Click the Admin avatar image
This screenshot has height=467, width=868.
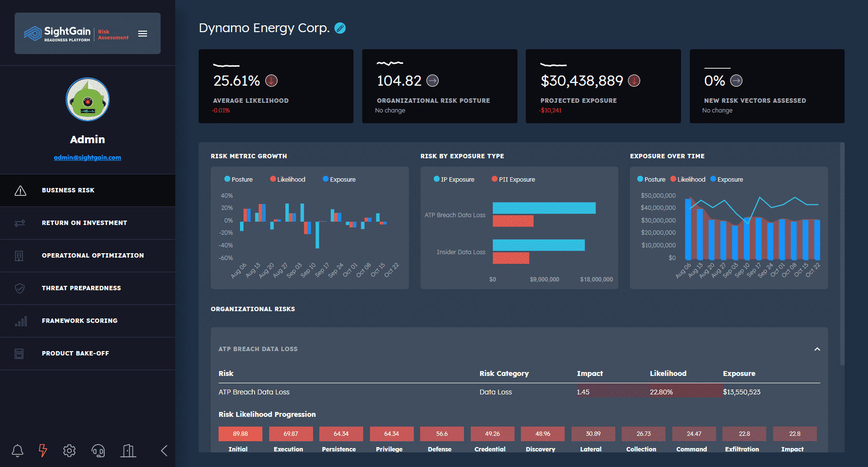[88, 99]
